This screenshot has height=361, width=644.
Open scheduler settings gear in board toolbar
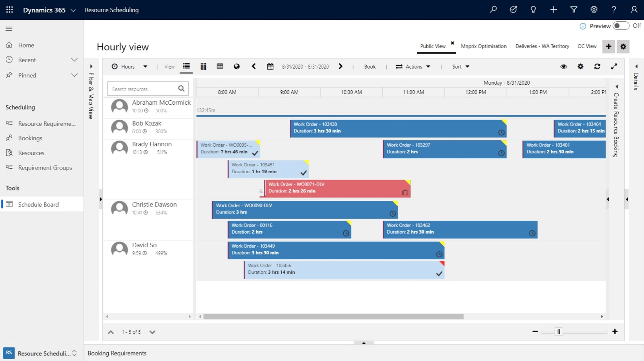coord(581,66)
